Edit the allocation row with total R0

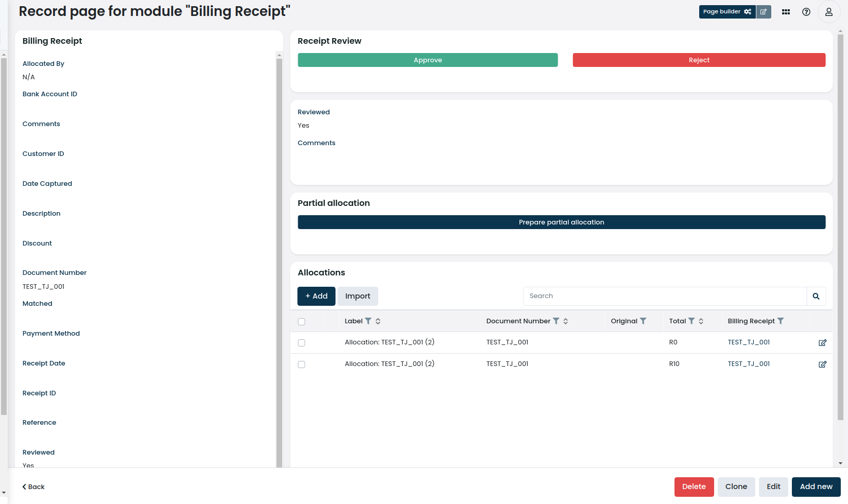tap(823, 343)
